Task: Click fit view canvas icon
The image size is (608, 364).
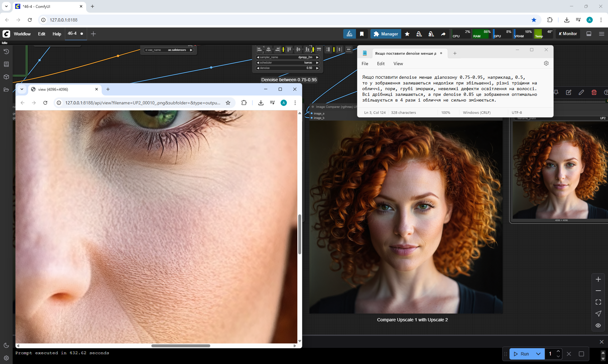Action: (x=598, y=302)
